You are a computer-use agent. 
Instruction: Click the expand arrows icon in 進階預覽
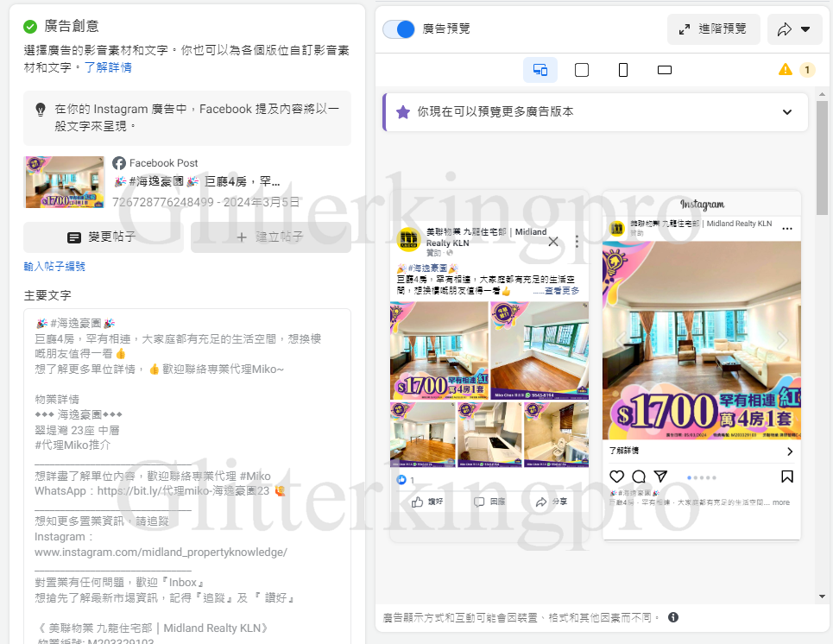(685, 29)
